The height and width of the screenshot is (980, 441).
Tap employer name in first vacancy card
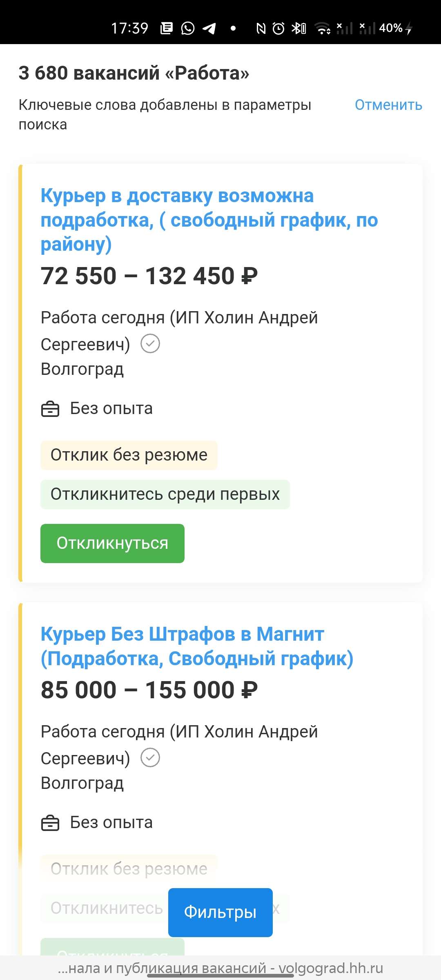pyautogui.click(x=179, y=318)
